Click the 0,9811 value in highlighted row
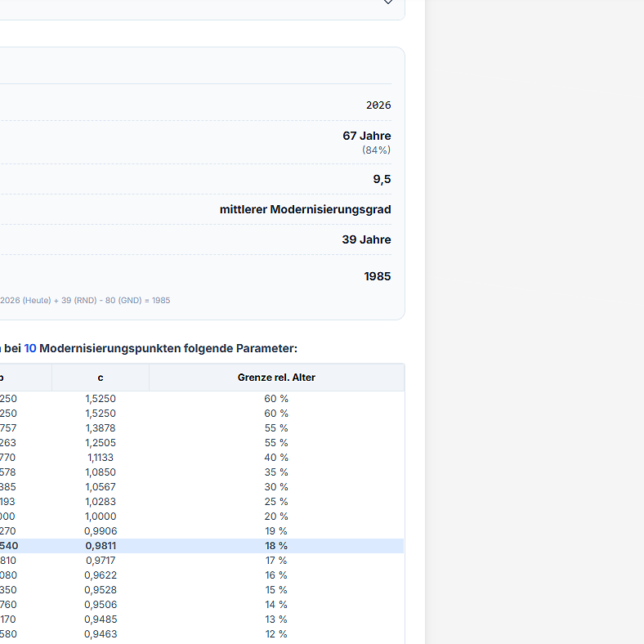This screenshot has height=644, width=644. pos(101,546)
